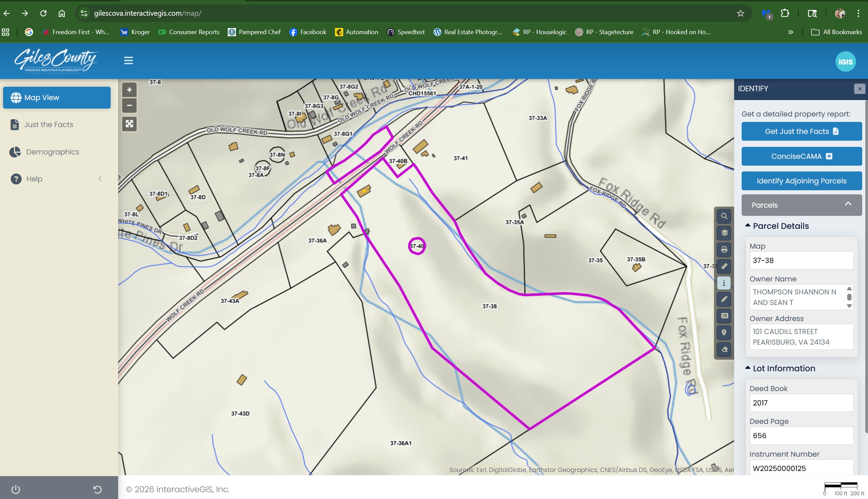Viewport: 868px width, 499px height.
Task: Open the map layers tool
Action: [724, 233]
